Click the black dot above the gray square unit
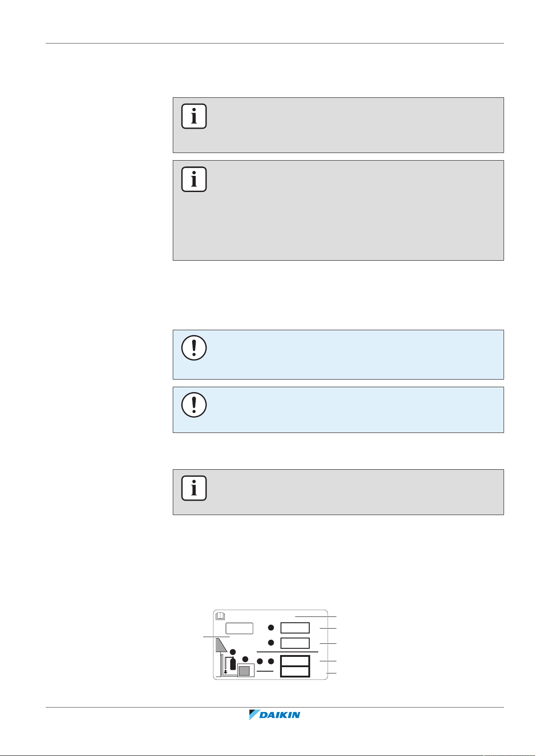Screen dimensions: 535x756 245,659
